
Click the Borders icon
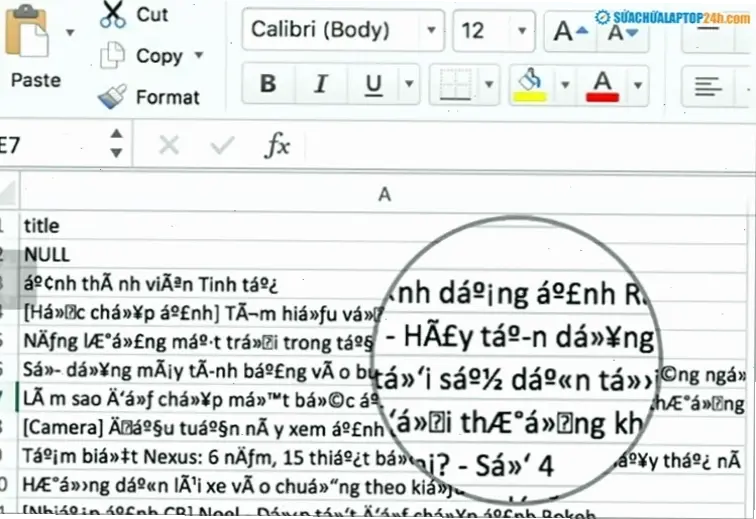[456, 85]
